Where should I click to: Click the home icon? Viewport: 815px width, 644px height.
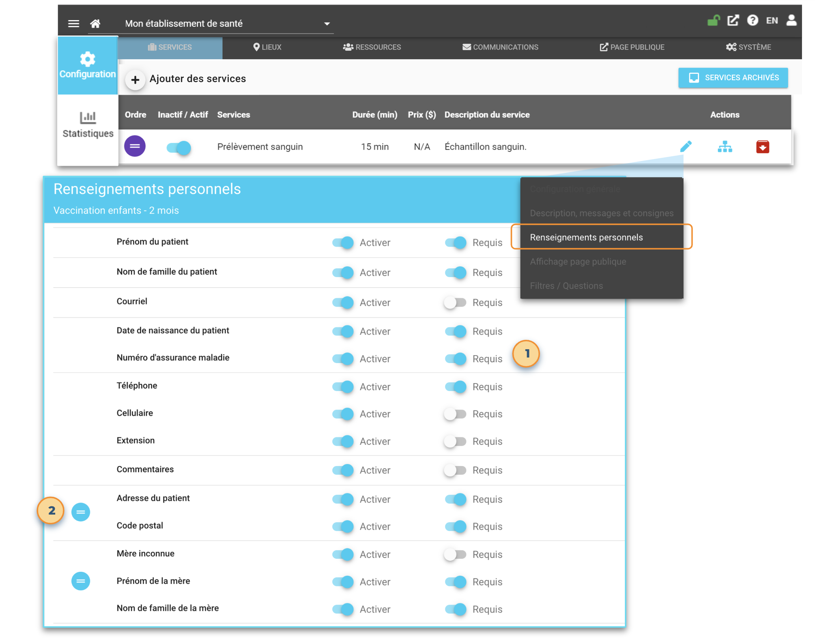[x=95, y=24]
